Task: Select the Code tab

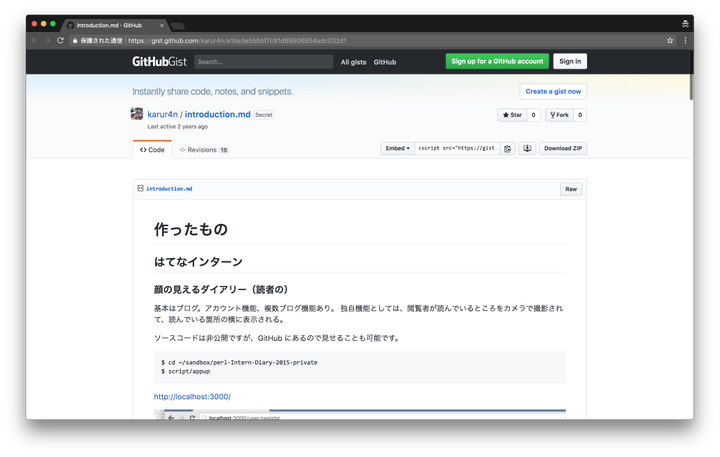Action: tap(152, 150)
